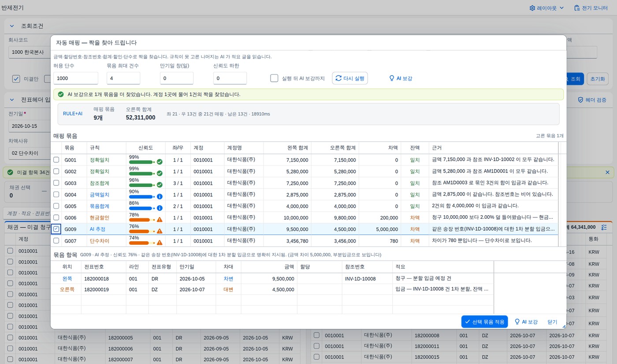Open the 레이아웃 dropdown arrow
Viewport: 617px width, 364px height.
coord(561,8)
